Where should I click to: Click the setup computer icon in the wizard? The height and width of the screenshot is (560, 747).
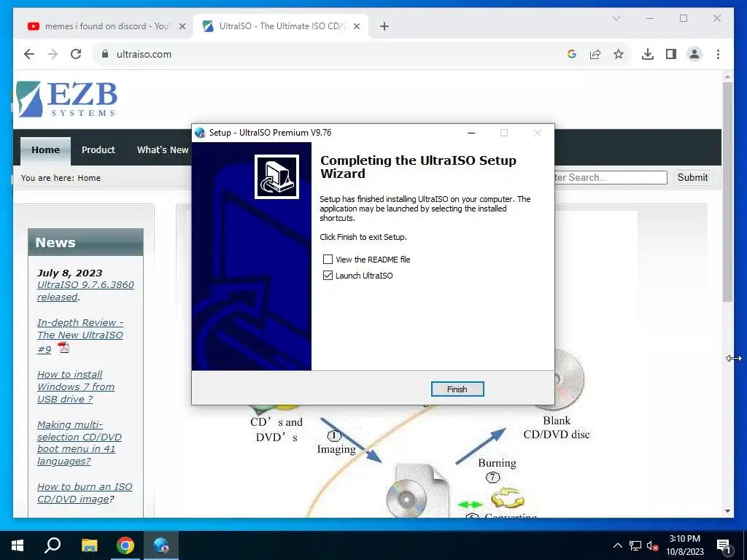(x=276, y=176)
